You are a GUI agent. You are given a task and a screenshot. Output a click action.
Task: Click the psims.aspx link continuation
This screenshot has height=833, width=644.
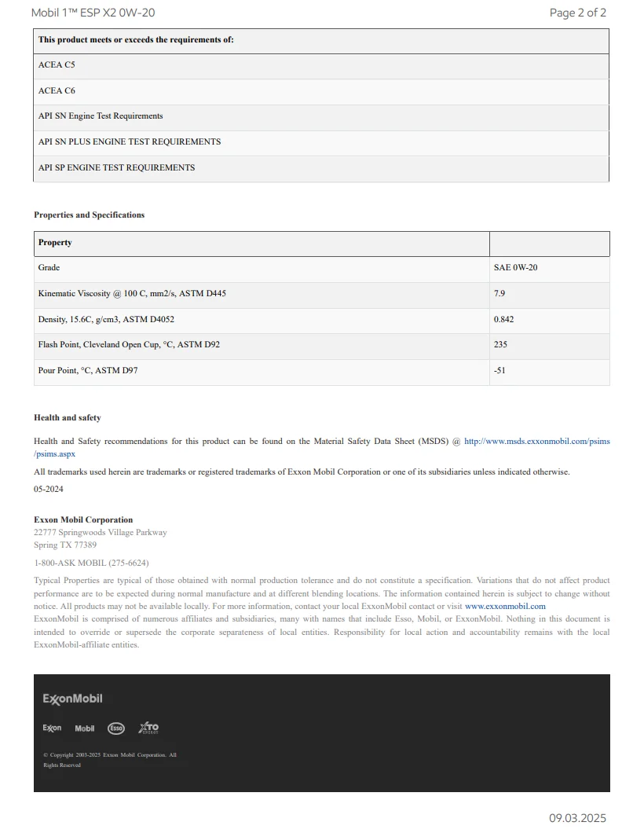click(55, 453)
